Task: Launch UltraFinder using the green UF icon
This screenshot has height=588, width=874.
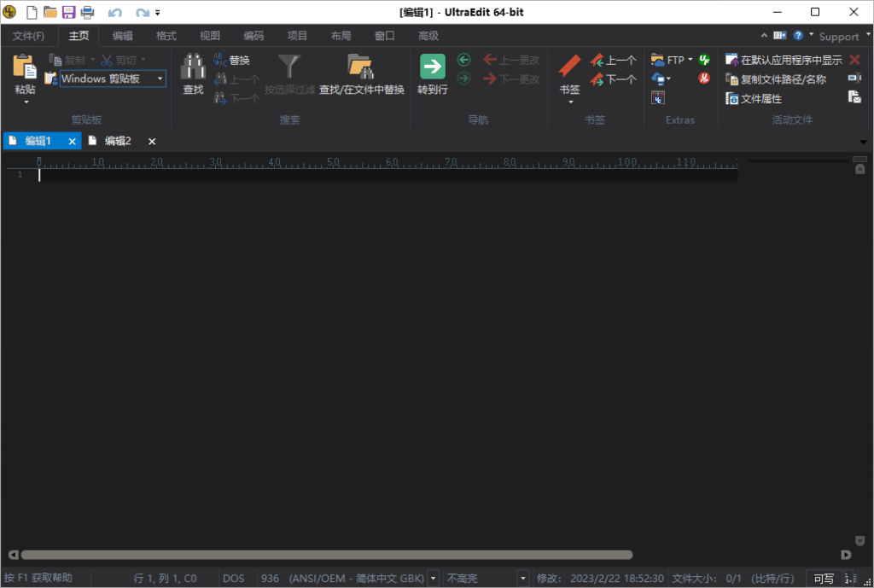Action: click(x=704, y=60)
